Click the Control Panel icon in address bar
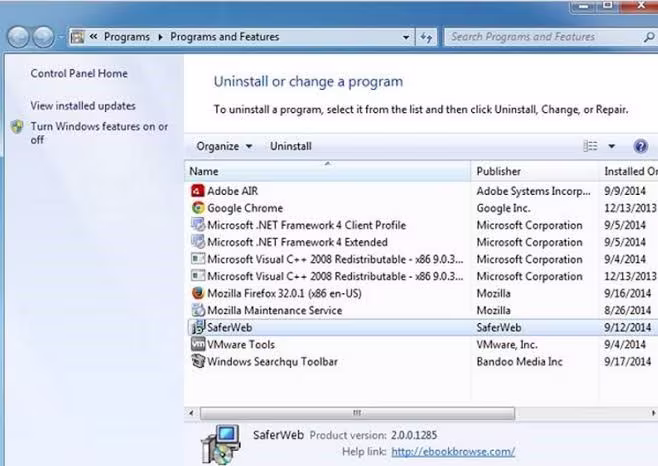This screenshot has height=466, width=658. 77,37
